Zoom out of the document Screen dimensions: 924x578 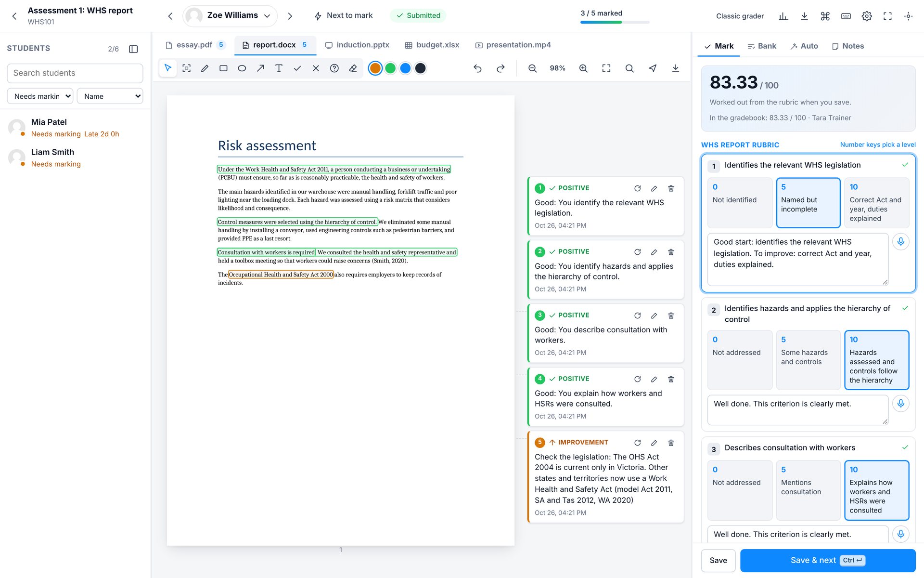(x=532, y=68)
